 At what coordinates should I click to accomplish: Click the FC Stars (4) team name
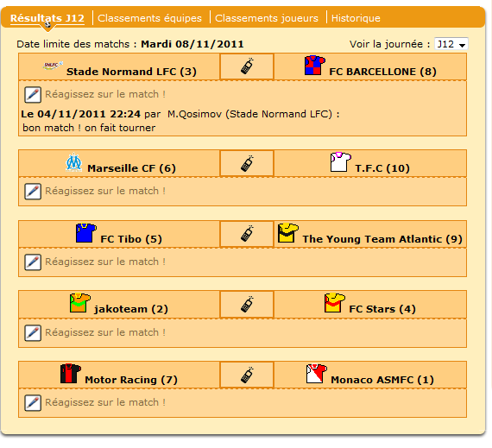(x=382, y=309)
